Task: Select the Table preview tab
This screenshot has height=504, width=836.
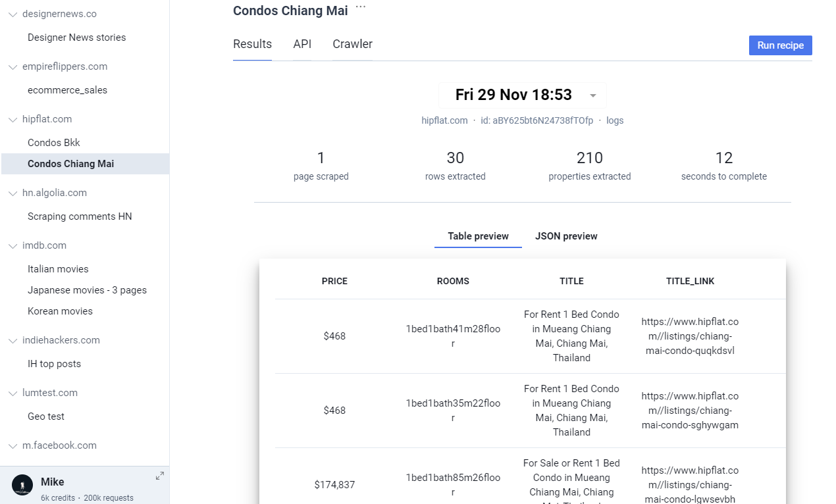Action: 478,236
